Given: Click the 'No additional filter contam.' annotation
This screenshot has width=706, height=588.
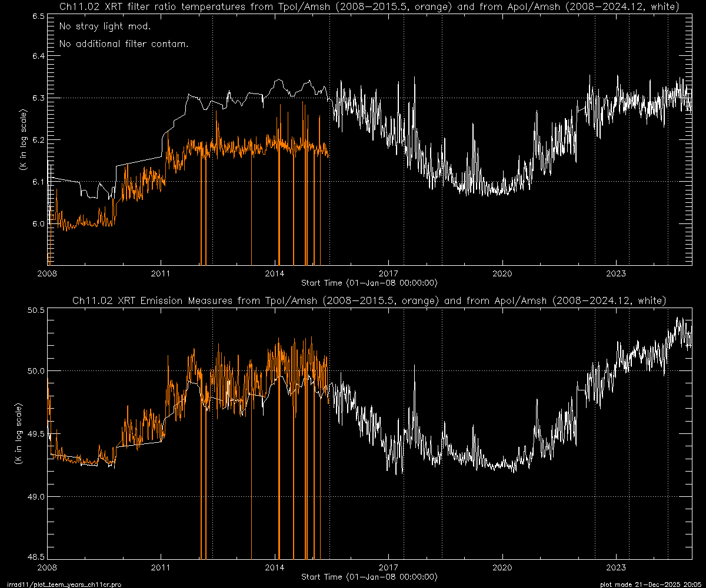Looking at the screenshot, I should [124, 44].
